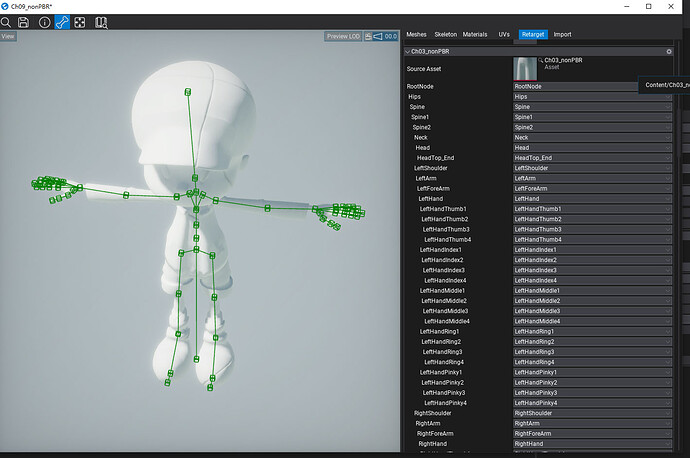
Task: Switch to the Skeleton tab
Action: (x=447, y=34)
